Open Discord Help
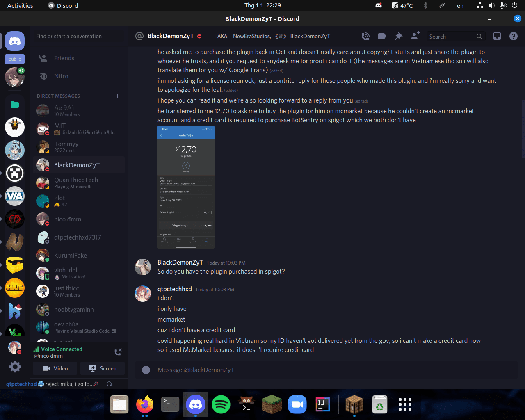The height and width of the screenshot is (420, 525). coord(514,36)
